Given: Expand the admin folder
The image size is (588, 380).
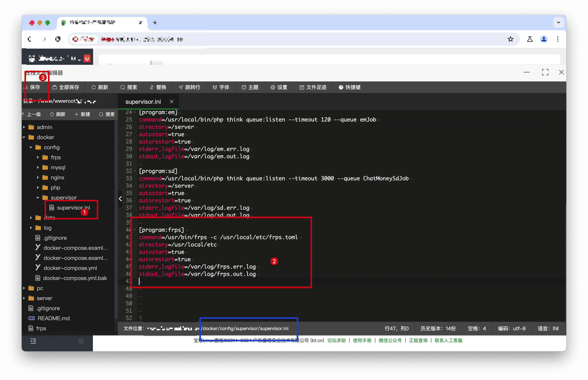Looking at the screenshot, I should tap(24, 127).
